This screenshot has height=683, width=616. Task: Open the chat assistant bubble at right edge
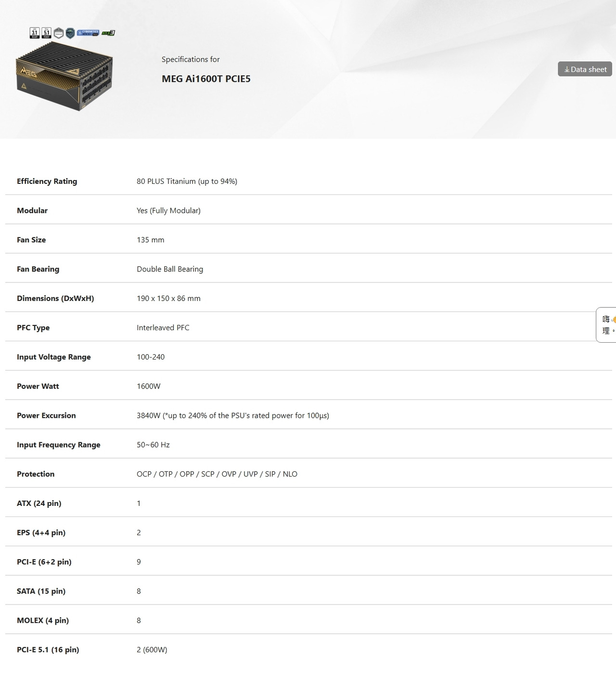606,325
